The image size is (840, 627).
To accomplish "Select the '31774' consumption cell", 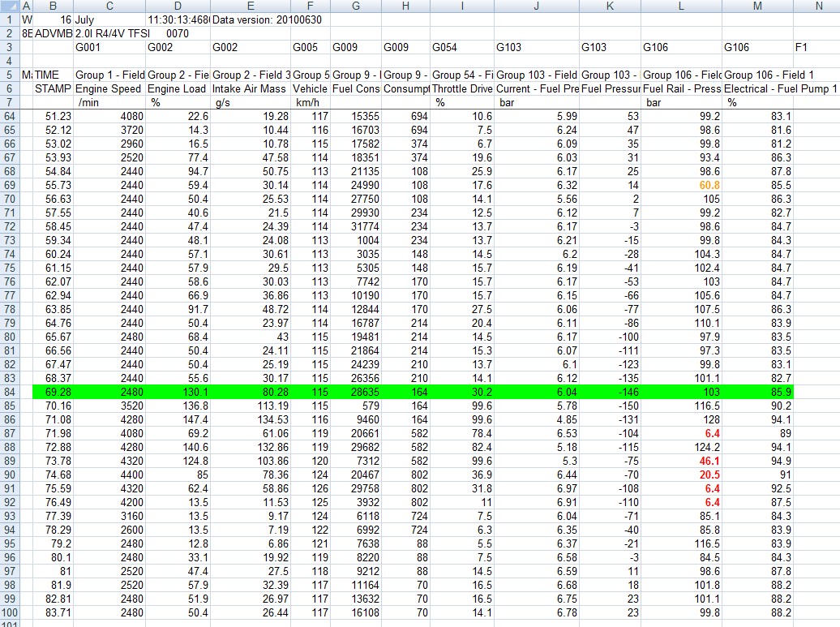I will (356, 226).
